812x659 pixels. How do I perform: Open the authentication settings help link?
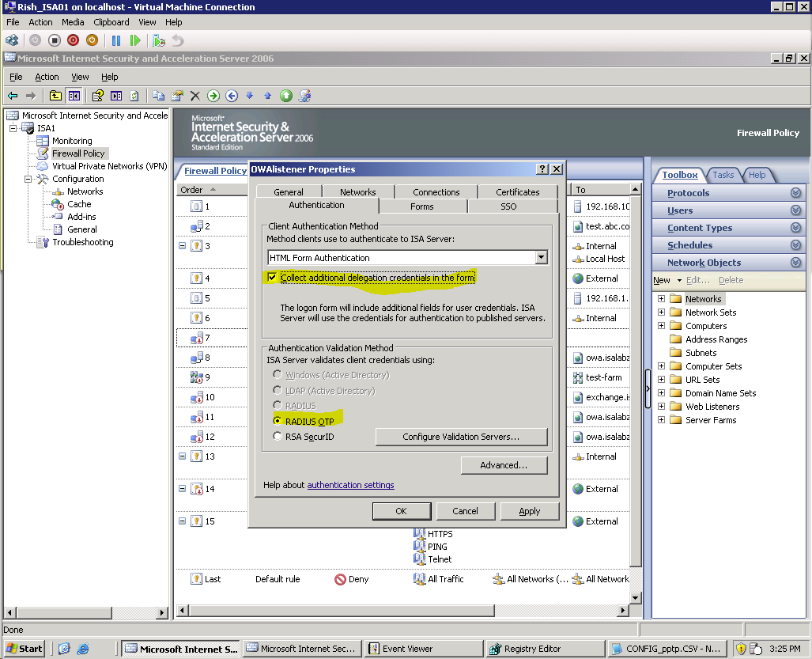350,485
